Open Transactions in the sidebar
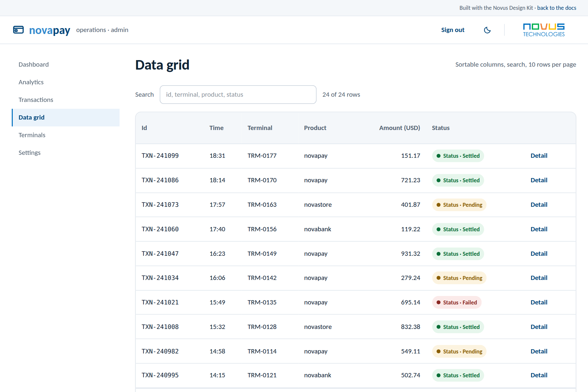This screenshot has width=588, height=392. tap(66, 100)
